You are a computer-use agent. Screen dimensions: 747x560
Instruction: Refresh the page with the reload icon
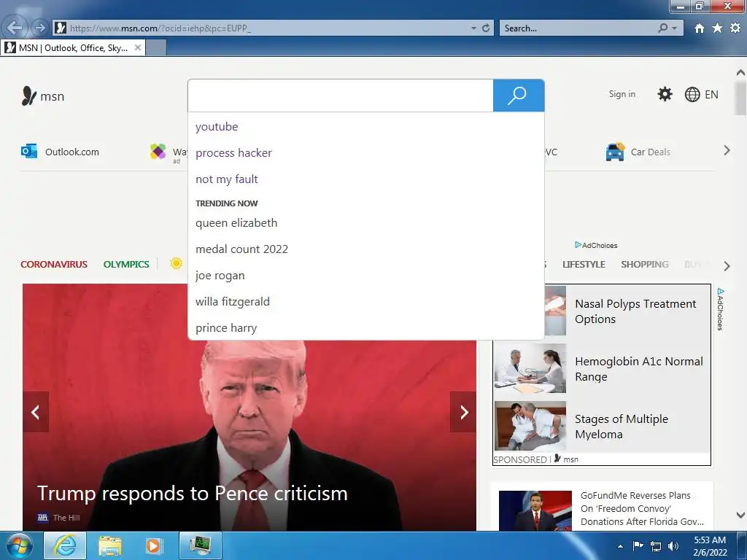tap(486, 28)
